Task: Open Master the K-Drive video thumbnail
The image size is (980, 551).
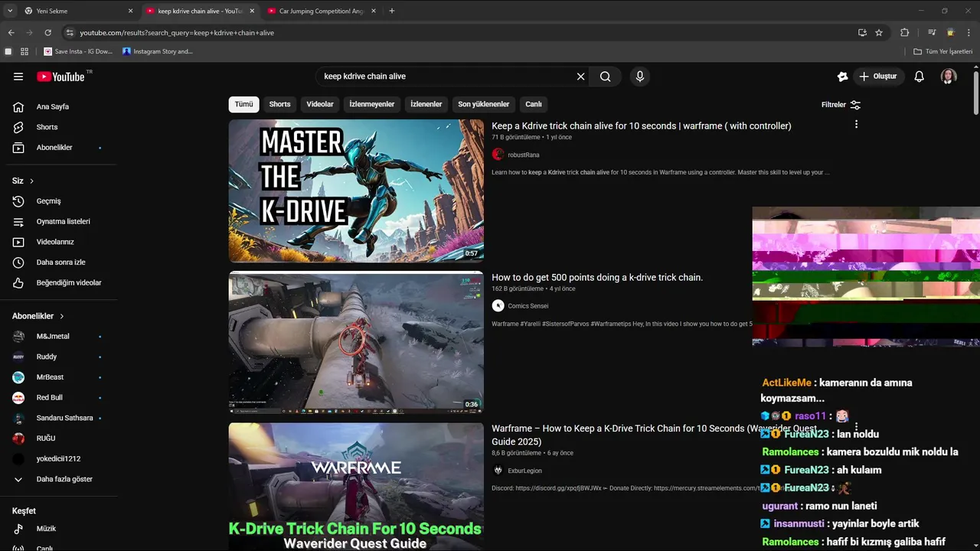Action: [x=356, y=191]
